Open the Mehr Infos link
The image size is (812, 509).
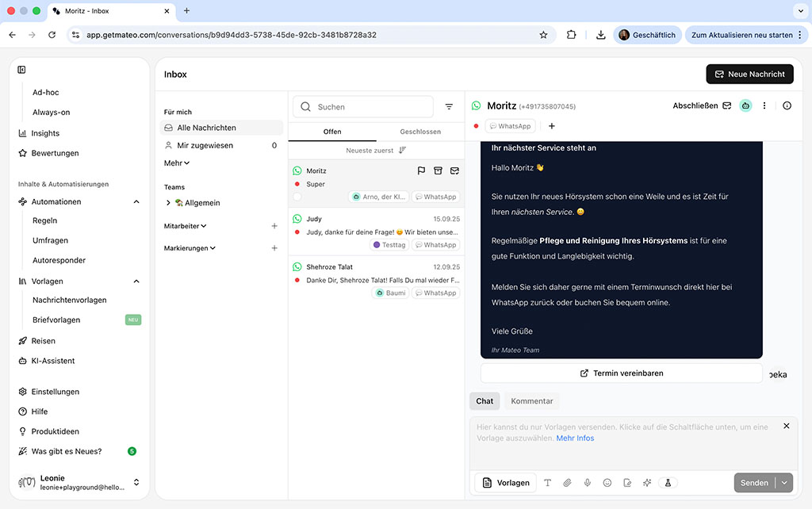(x=575, y=438)
